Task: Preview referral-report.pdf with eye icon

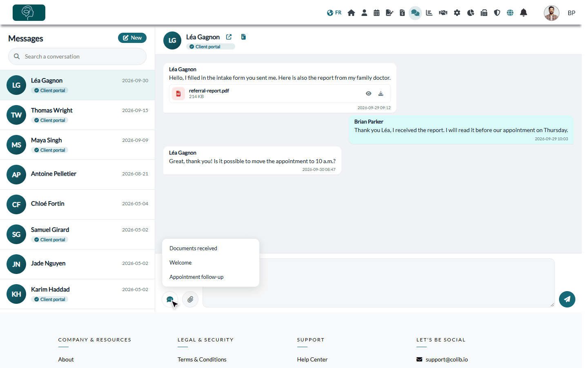Action: [368, 94]
